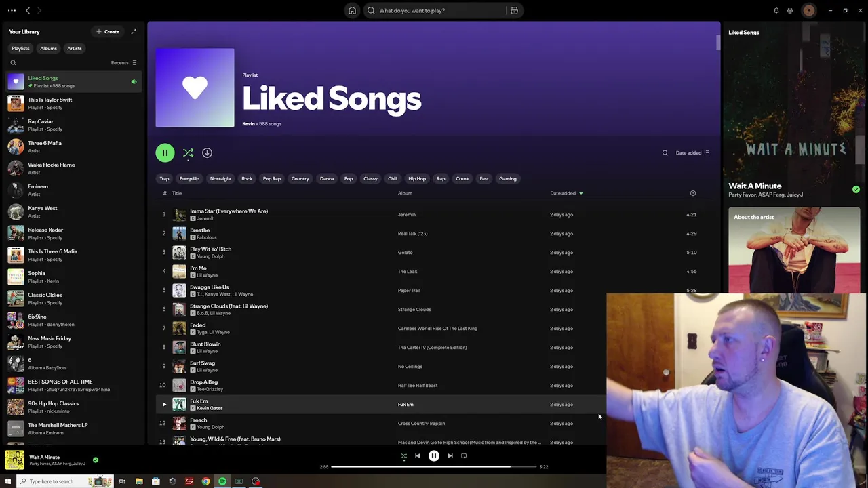Toggle the Trap genre filter
The width and height of the screenshot is (868, 488).
tap(164, 178)
